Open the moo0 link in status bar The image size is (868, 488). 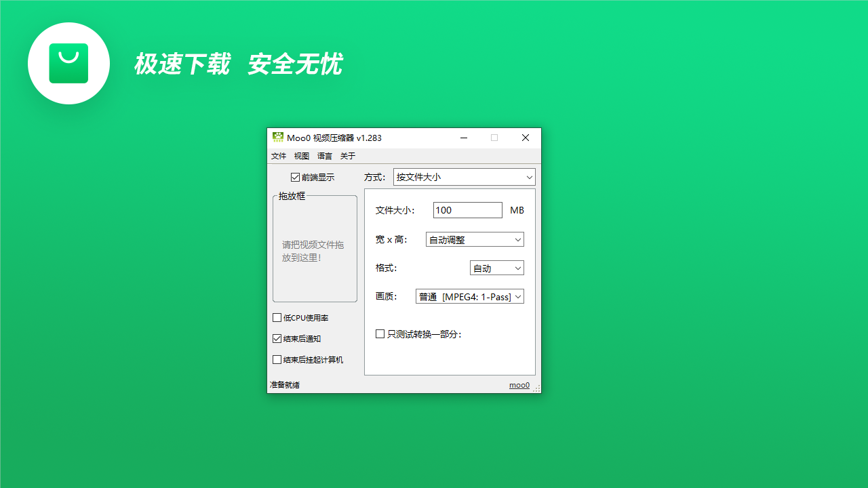[x=519, y=385]
